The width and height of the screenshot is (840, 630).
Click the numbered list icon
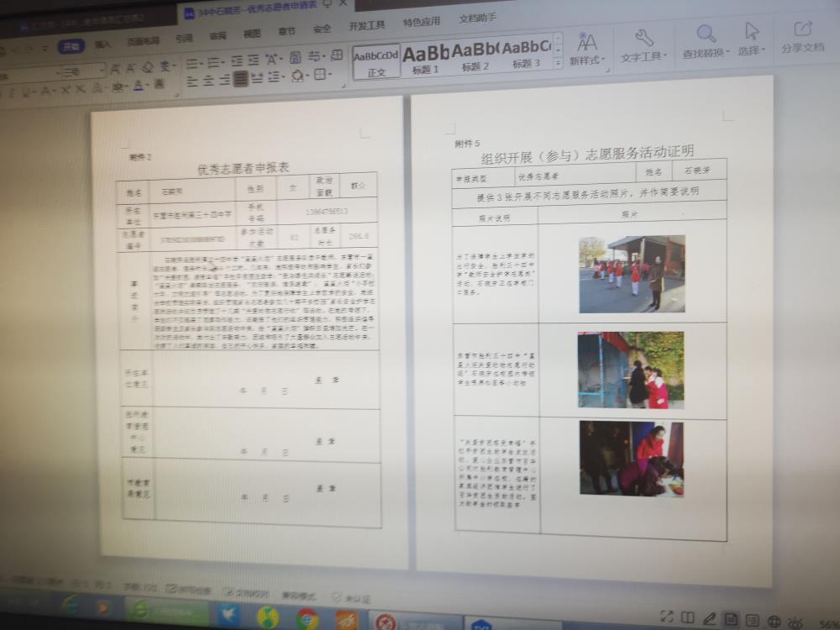click(x=215, y=63)
